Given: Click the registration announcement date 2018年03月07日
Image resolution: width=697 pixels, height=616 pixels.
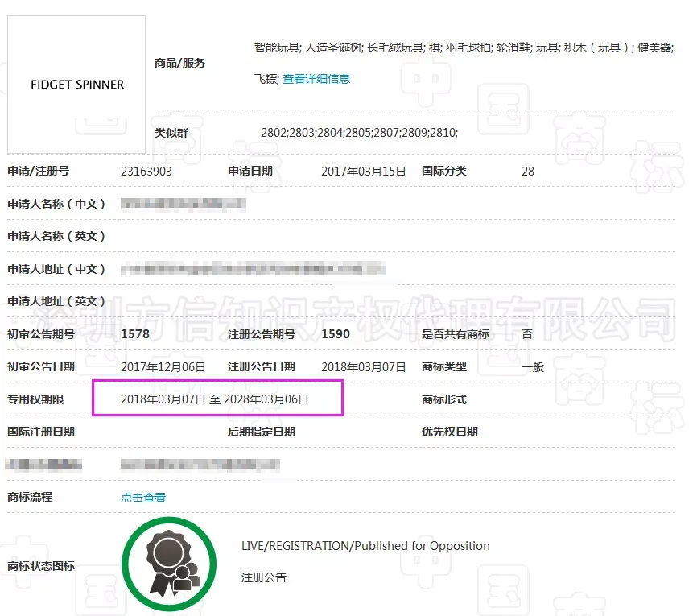Looking at the screenshot, I should click(x=364, y=367).
